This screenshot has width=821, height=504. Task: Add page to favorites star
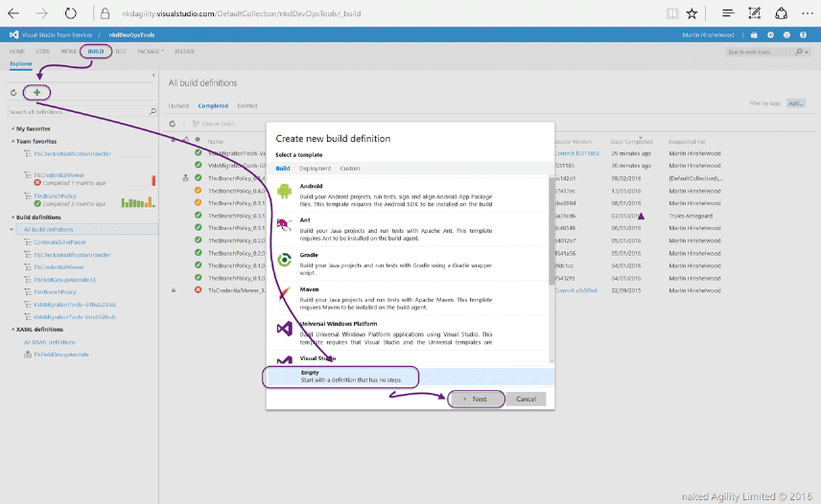pos(692,13)
